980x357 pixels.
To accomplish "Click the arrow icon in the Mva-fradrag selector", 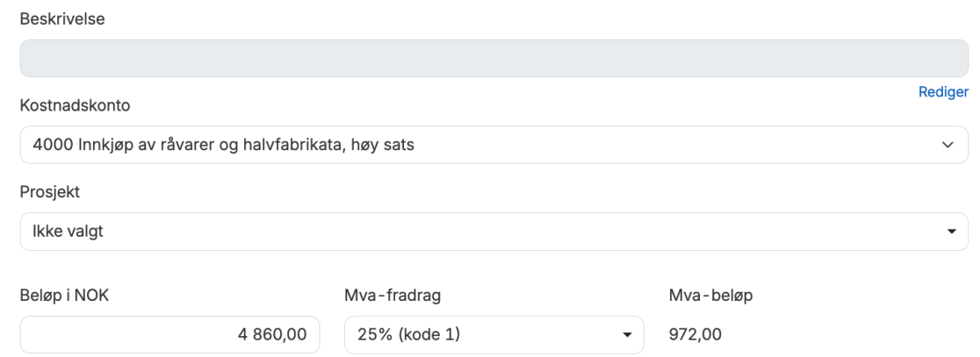I will [x=626, y=335].
